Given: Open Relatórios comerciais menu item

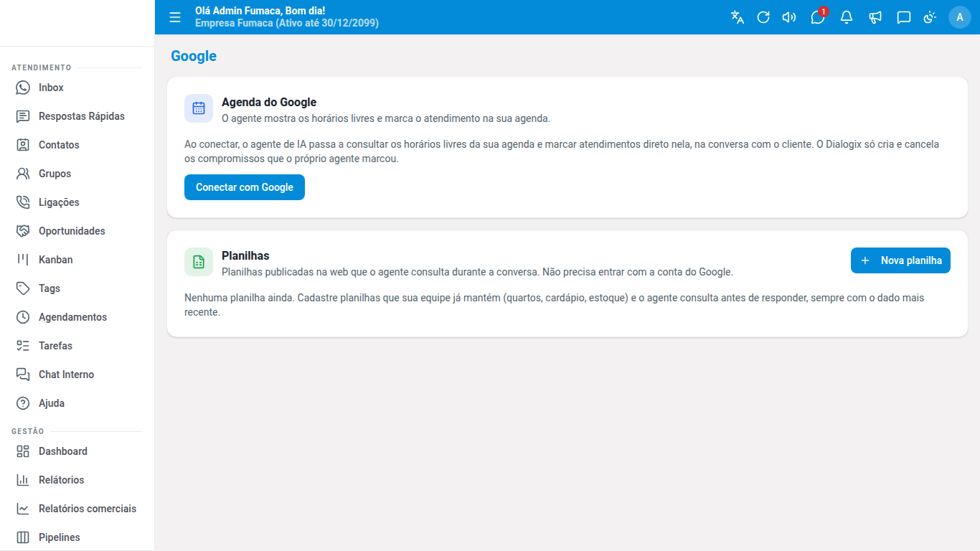Looking at the screenshot, I should (x=77, y=509).
